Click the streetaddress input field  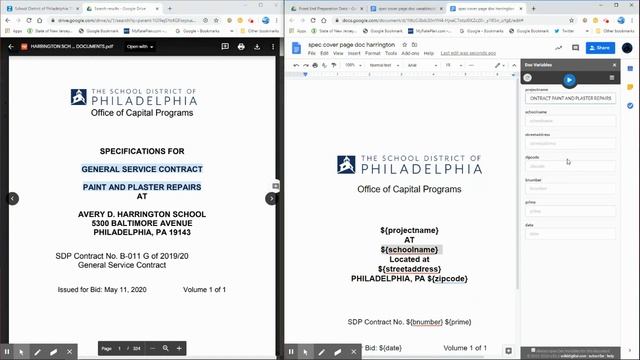click(570, 144)
